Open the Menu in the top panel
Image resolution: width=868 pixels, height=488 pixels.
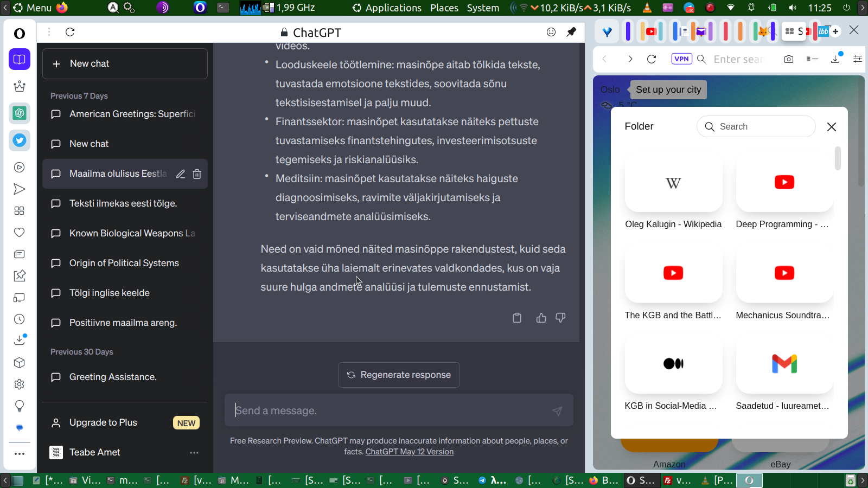tap(33, 8)
